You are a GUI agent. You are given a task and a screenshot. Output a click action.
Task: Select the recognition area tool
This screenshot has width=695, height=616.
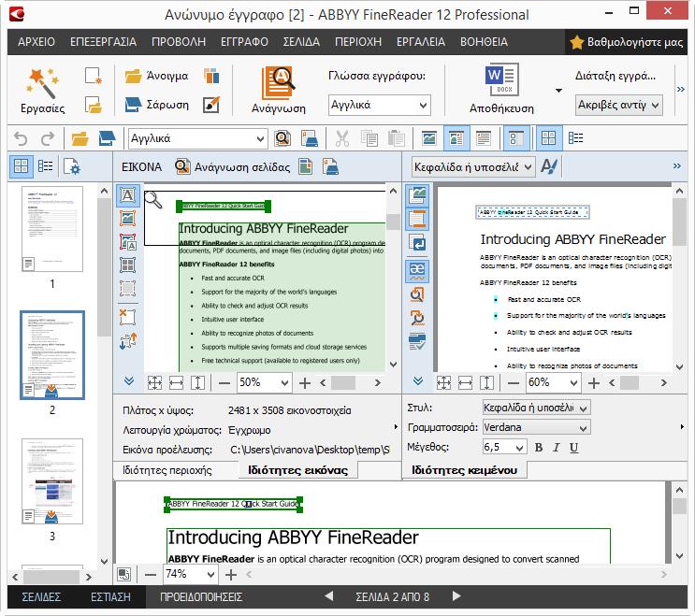tap(127, 288)
